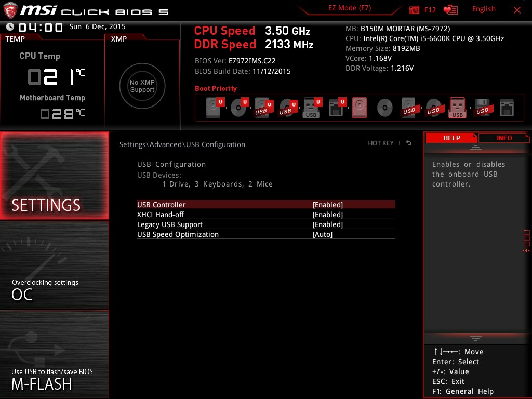Switch to the INFO tab

point(504,138)
